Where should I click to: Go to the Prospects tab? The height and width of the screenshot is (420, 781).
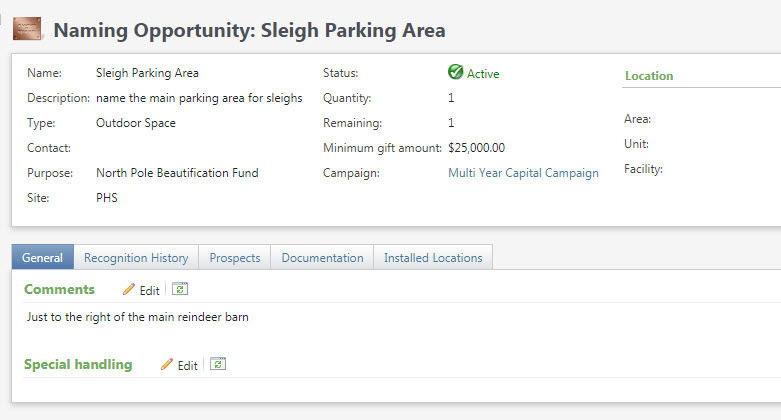tap(235, 258)
